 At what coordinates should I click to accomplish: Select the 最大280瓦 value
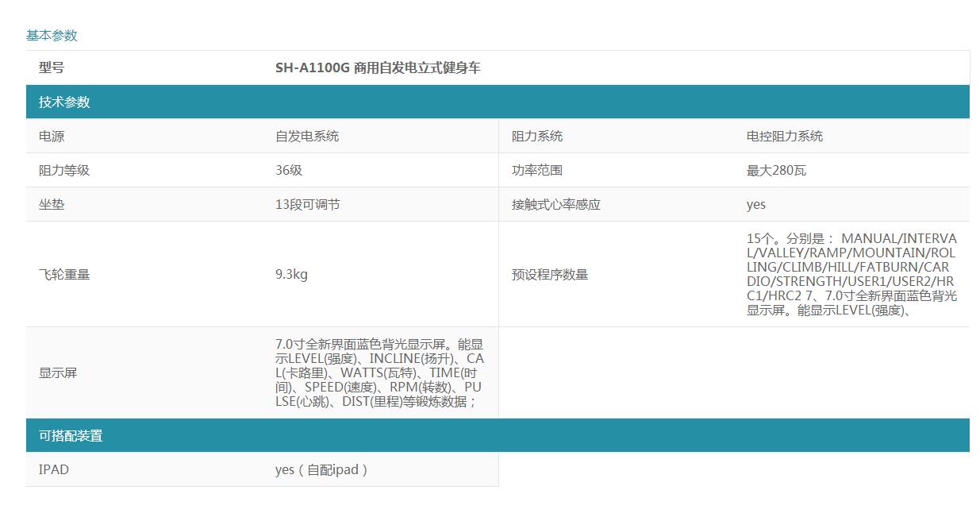(x=776, y=170)
